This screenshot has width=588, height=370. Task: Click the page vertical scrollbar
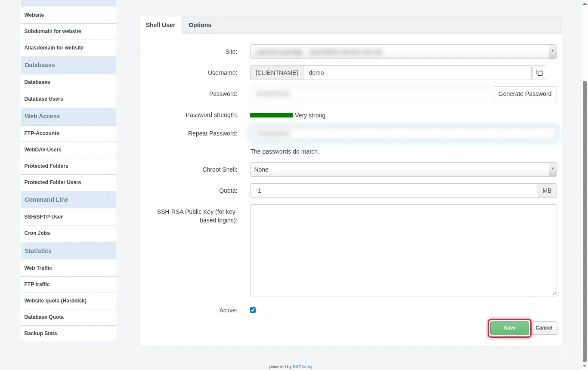585,222
